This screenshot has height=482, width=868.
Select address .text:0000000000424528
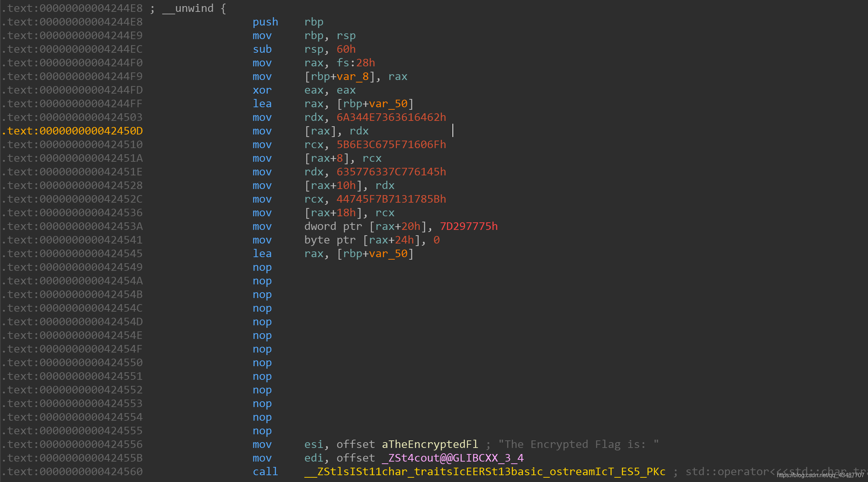pyautogui.click(x=72, y=185)
